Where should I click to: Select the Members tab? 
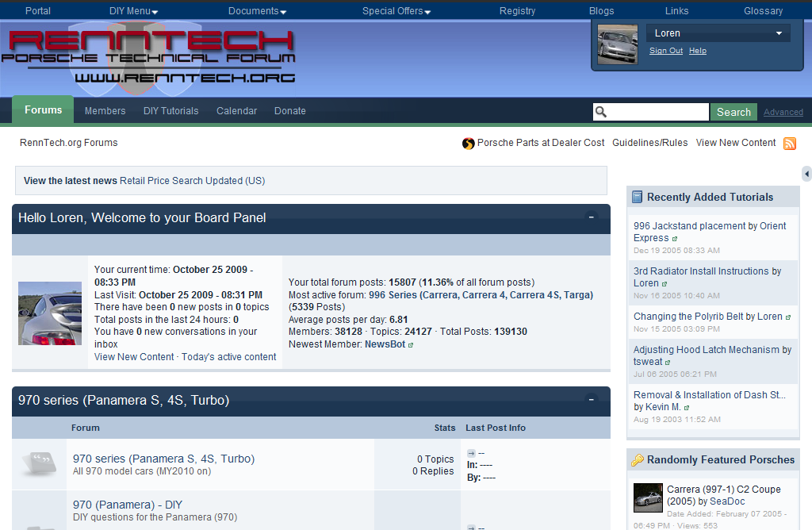105,111
